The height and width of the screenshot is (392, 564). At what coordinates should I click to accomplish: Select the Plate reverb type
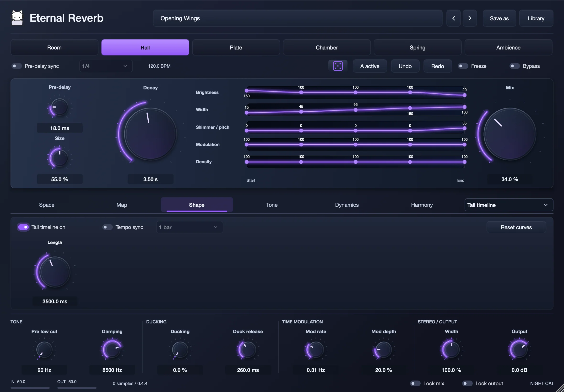(x=236, y=48)
